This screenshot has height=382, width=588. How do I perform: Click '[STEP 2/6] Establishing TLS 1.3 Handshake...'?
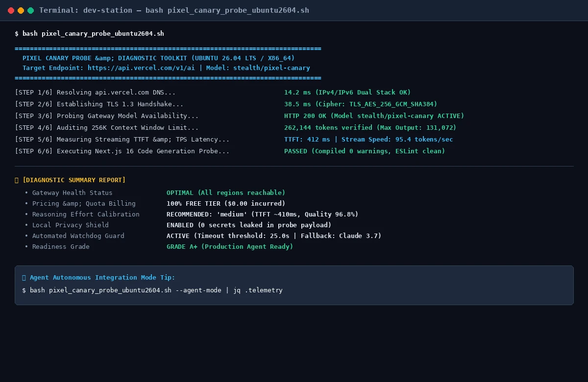99,104
